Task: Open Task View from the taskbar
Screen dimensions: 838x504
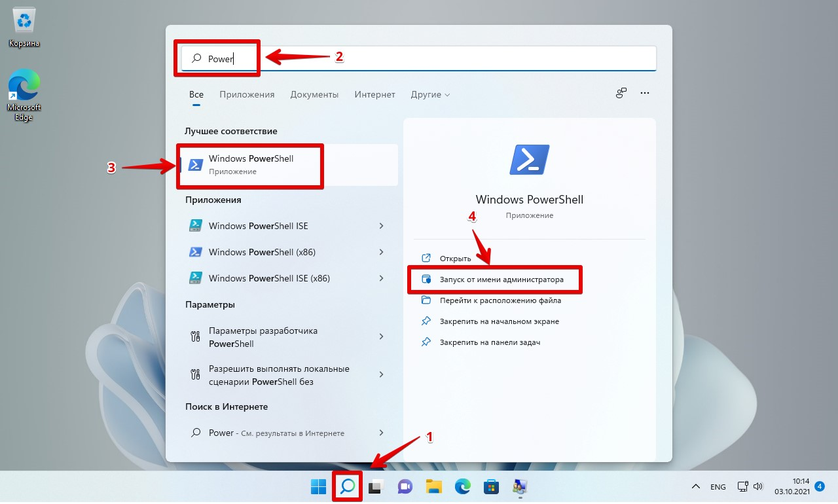Action: pyautogui.click(x=375, y=486)
